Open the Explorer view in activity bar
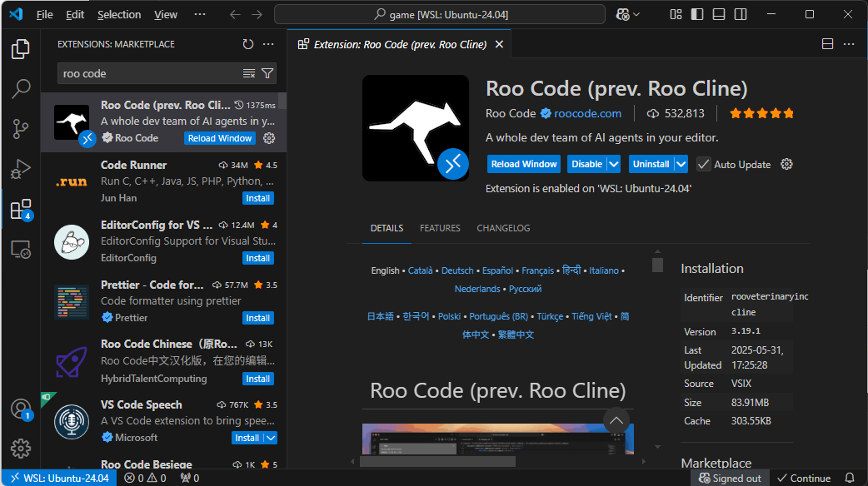The image size is (868, 486). (21, 49)
